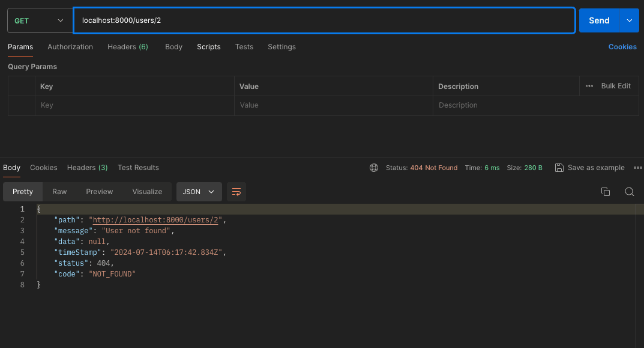
Task: Select the Raw response view
Action: pyautogui.click(x=59, y=192)
